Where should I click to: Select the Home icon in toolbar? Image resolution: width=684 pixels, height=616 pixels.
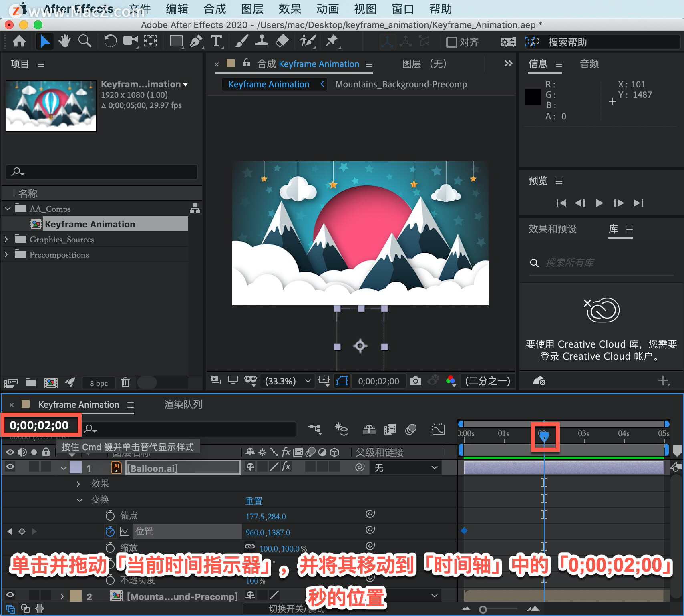(19, 41)
